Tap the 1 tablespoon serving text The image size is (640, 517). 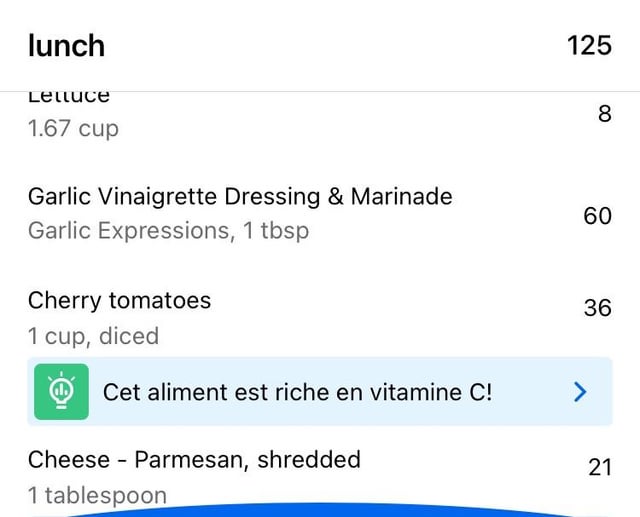click(97, 496)
